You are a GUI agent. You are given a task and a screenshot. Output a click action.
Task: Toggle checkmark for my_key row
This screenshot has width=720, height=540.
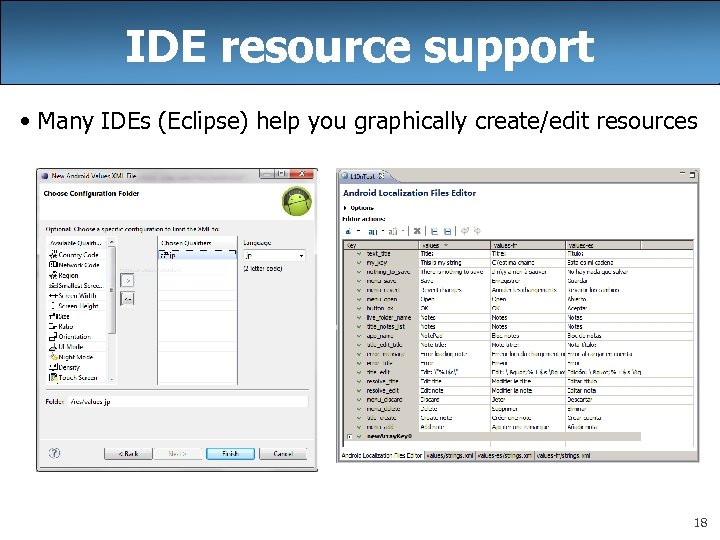[359, 263]
